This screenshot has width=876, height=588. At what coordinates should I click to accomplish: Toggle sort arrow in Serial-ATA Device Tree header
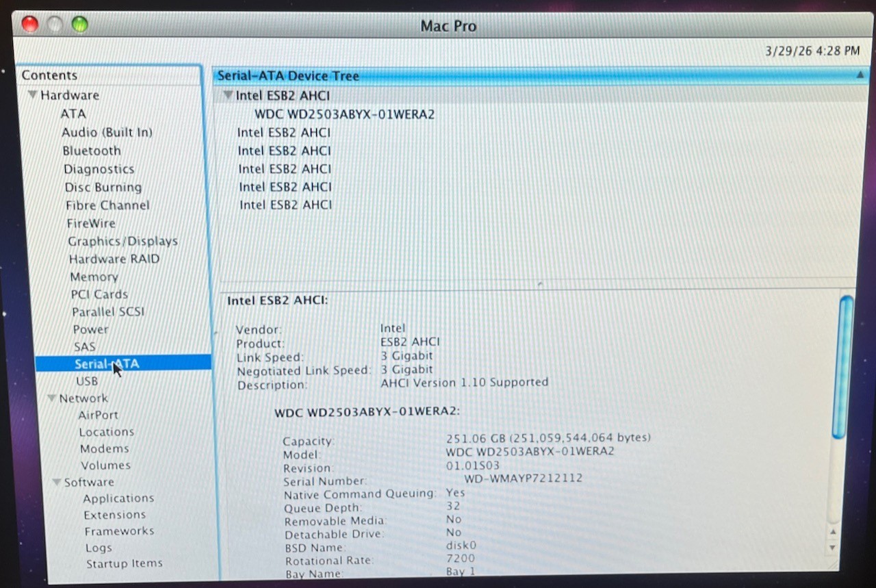click(860, 75)
